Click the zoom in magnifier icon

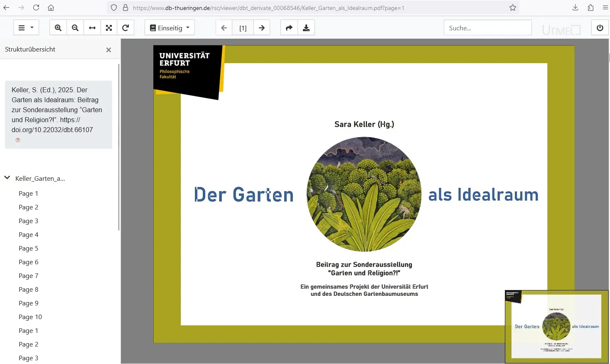pyautogui.click(x=58, y=28)
